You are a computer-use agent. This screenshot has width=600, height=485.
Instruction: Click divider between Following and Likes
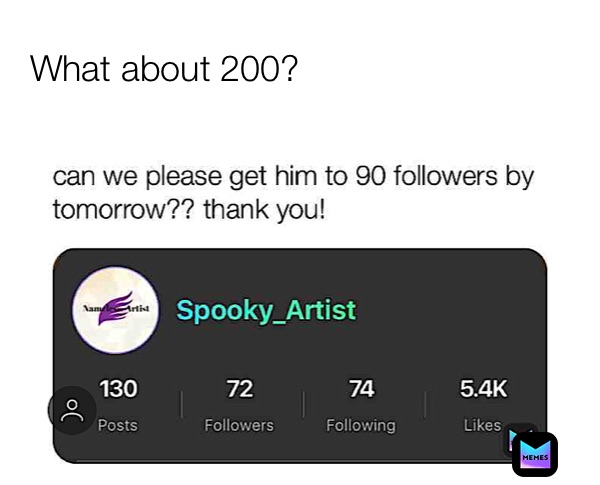pos(425,404)
